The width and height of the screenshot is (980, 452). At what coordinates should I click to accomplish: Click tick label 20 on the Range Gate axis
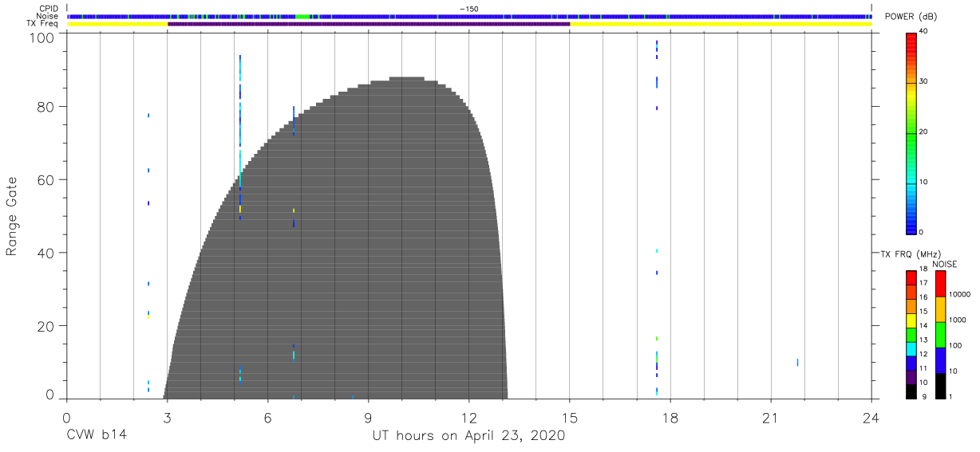click(47, 326)
